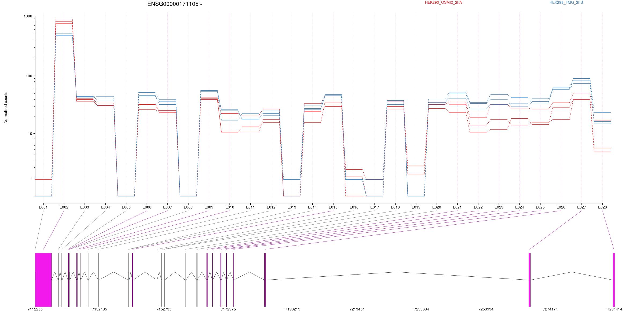
Task: Click genomic coordinate 7233694
Action: [422, 309]
